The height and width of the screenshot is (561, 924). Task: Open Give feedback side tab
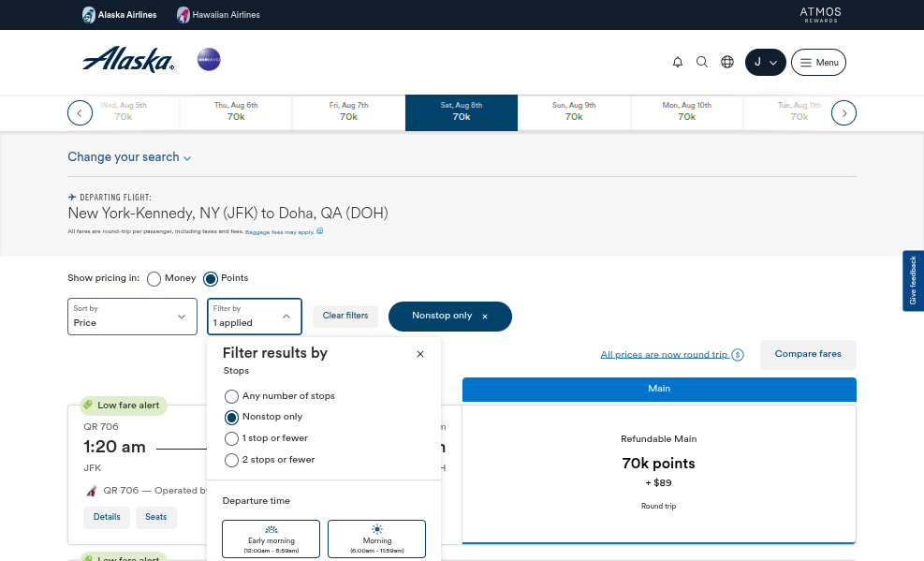point(913,281)
